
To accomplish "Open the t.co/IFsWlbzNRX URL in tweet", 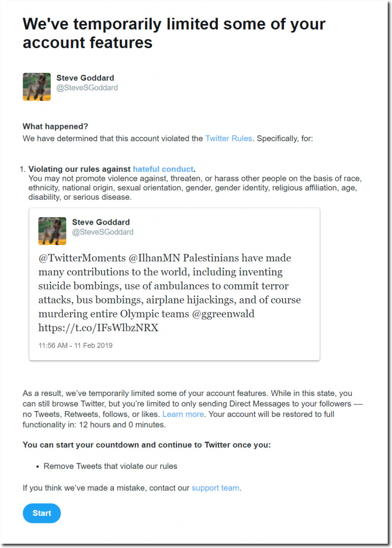I will click(x=98, y=328).
